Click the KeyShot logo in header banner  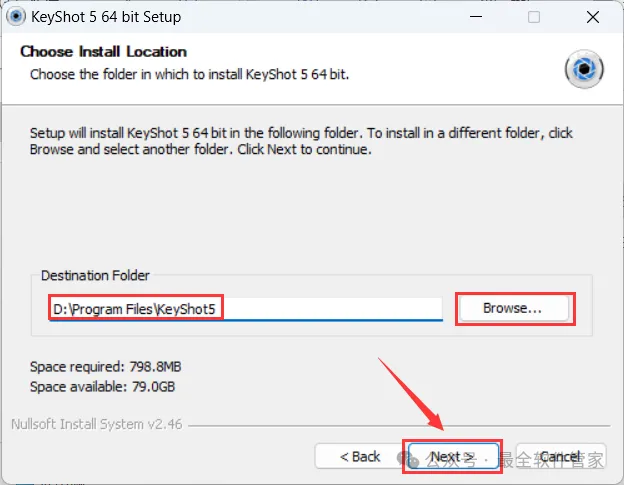(584, 69)
